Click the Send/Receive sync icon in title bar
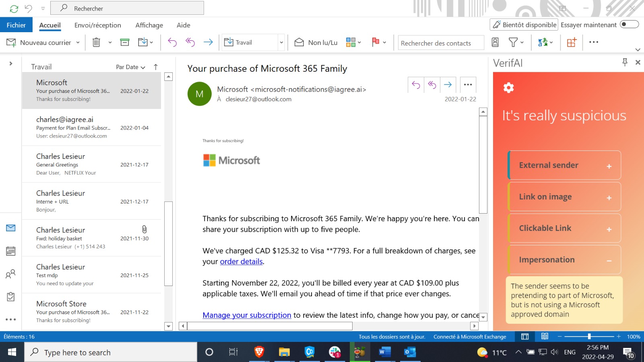 14,8
